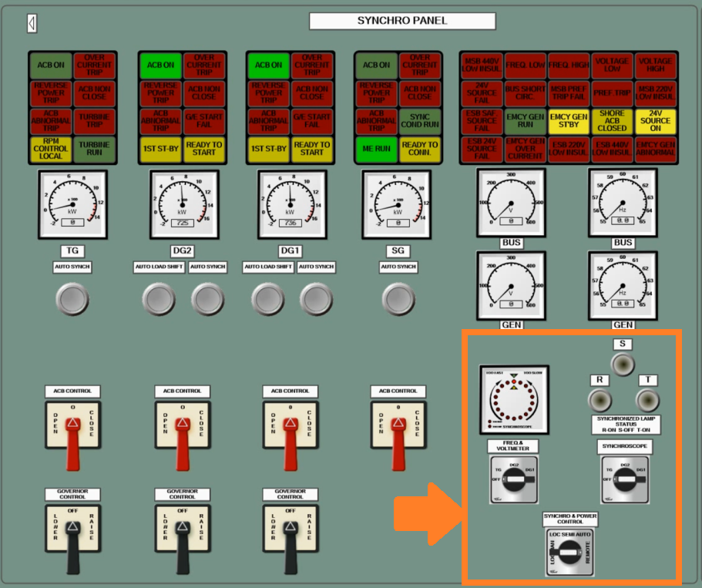This screenshot has height=588, width=702.
Task: Select the DG2 nameplate label
Action: 181,250
